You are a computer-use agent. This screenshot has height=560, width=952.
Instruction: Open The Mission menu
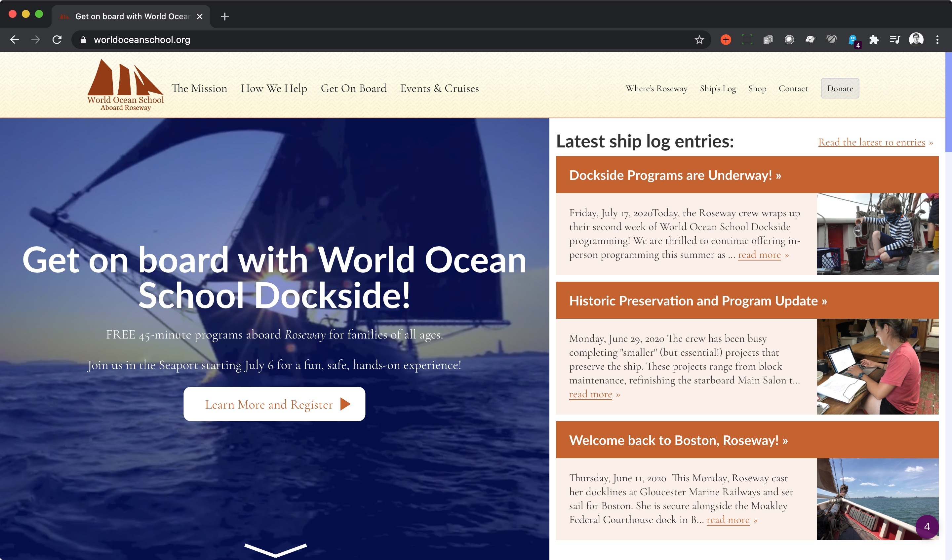click(x=199, y=88)
